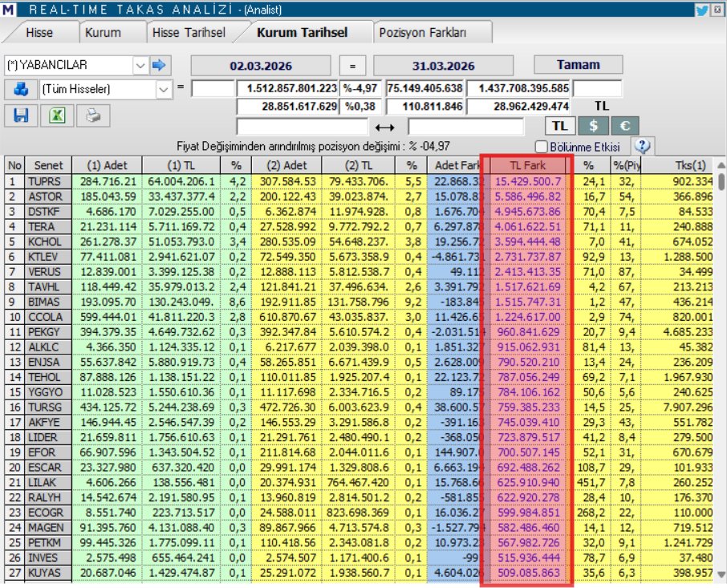Select the LIDER stock cell
The image size is (727, 588).
(x=48, y=437)
